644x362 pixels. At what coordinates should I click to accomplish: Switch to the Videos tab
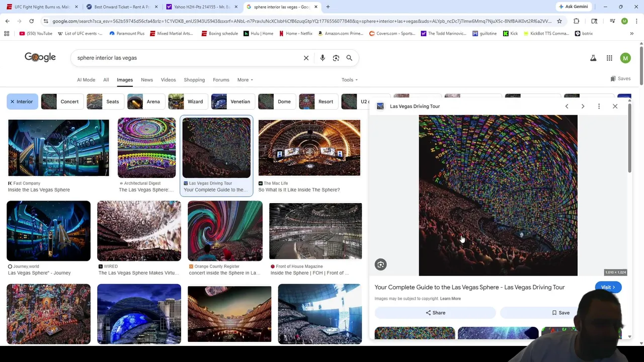click(x=168, y=80)
